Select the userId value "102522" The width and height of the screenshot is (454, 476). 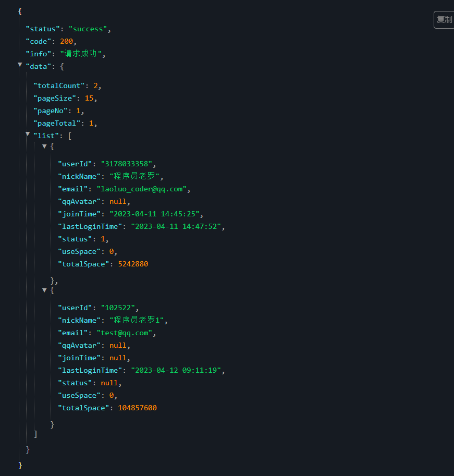pyautogui.click(x=118, y=308)
